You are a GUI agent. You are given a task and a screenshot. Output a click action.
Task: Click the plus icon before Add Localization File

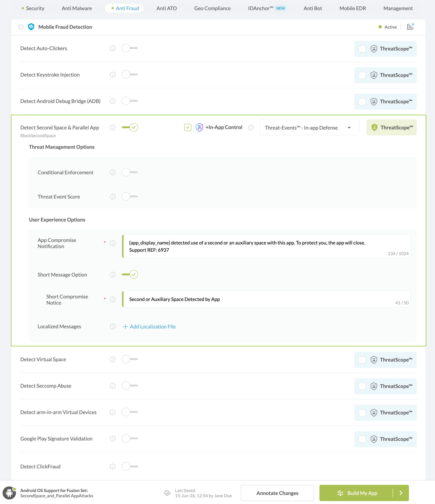125,327
